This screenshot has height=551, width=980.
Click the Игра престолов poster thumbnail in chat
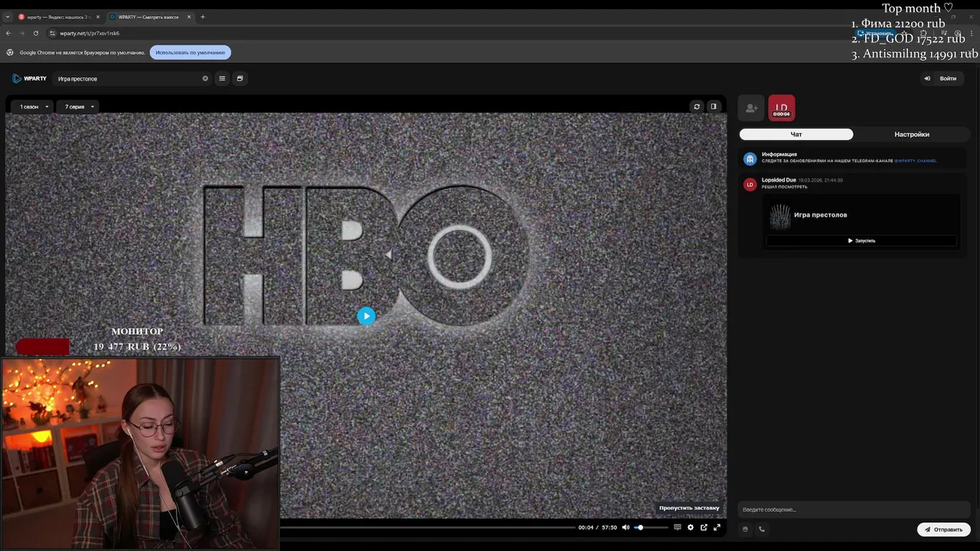coord(779,216)
